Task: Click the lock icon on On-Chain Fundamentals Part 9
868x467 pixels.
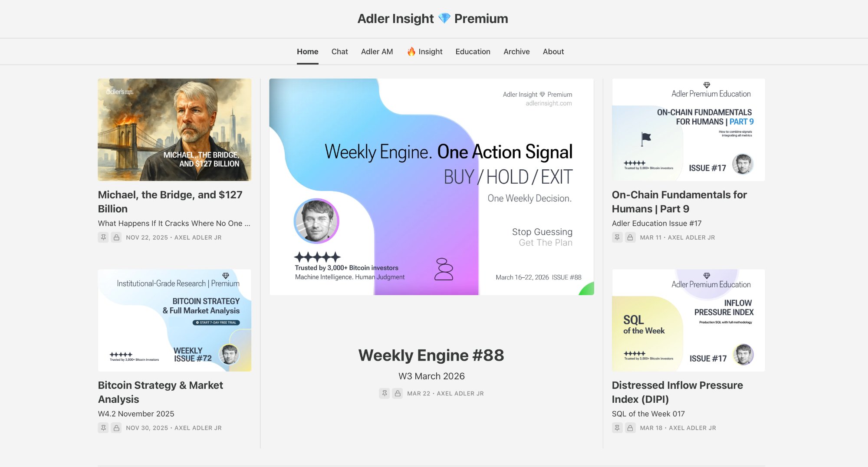Action: click(630, 237)
